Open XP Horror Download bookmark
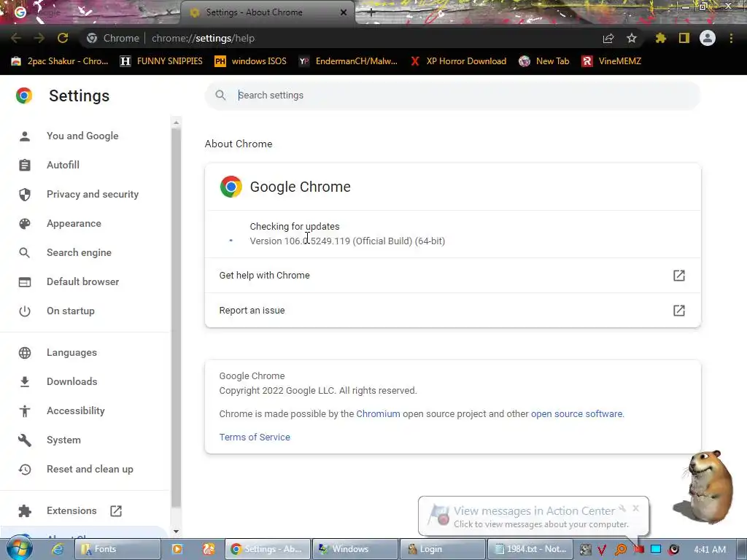The width and height of the screenshot is (747, 560). 458,61
